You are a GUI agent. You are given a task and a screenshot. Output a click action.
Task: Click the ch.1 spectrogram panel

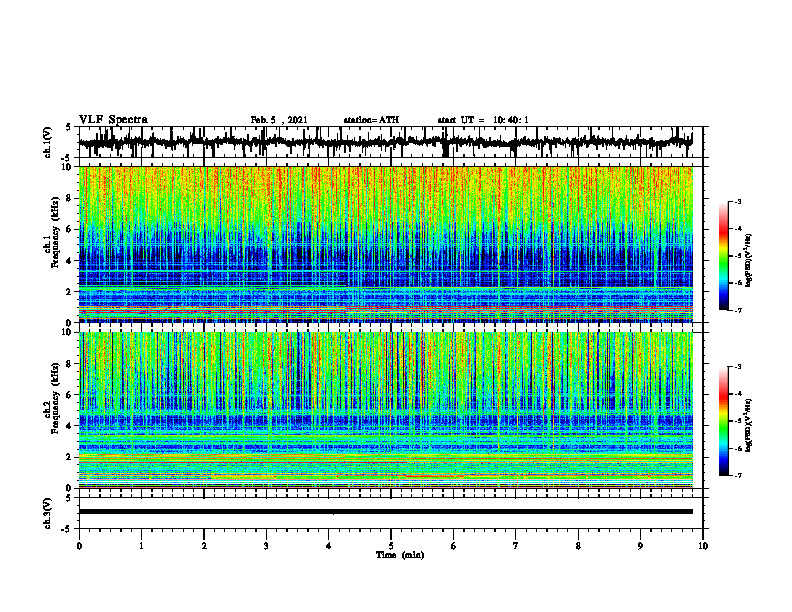pyautogui.click(x=385, y=244)
